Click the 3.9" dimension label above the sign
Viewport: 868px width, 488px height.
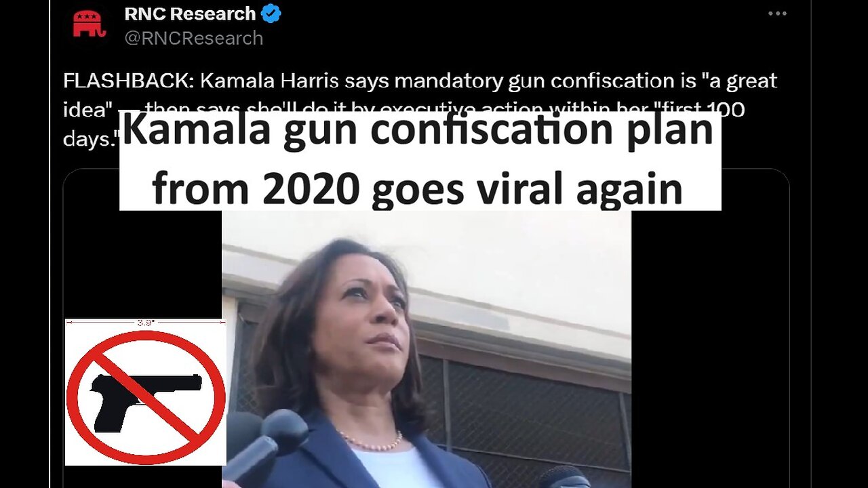click(144, 323)
